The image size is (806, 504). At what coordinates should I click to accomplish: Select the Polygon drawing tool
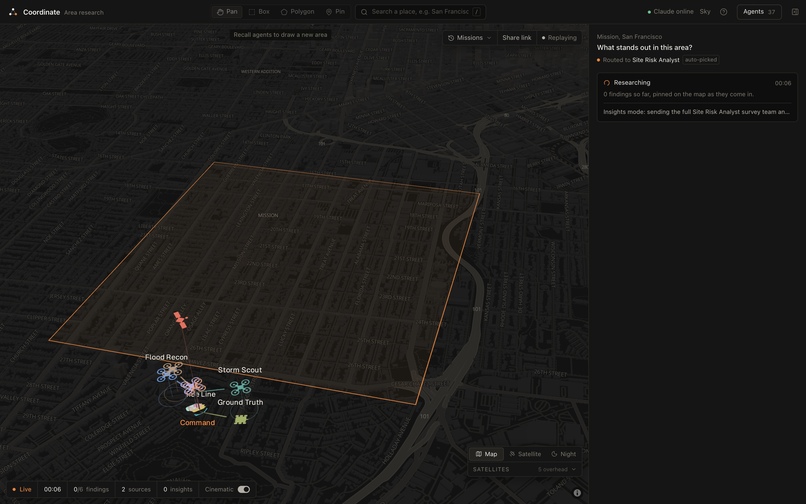(298, 12)
